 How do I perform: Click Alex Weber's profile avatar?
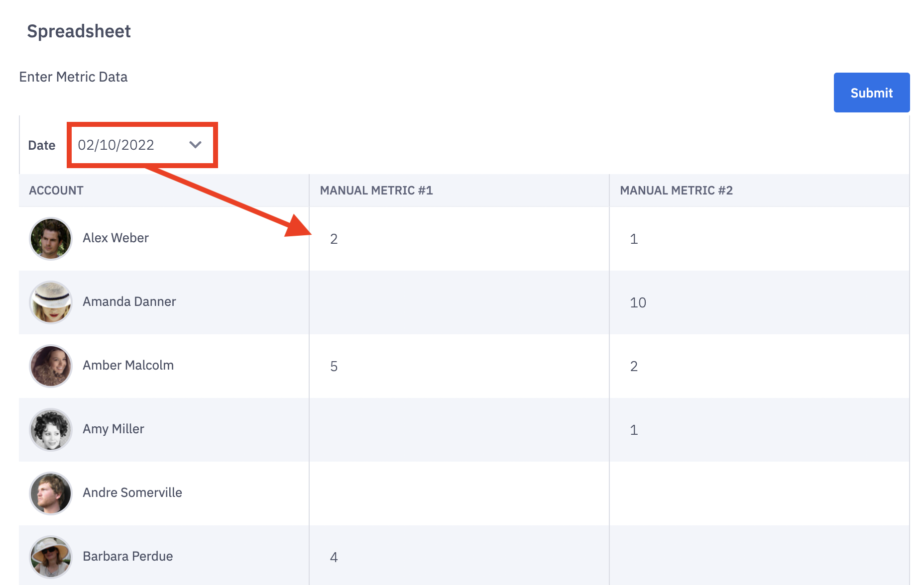click(x=51, y=239)
